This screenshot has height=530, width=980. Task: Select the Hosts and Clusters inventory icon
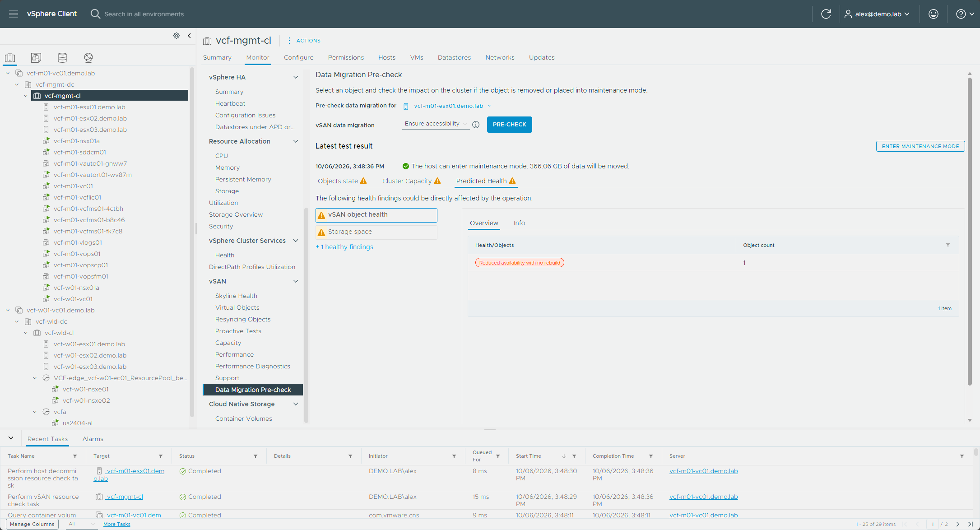click(x=10, y=58)
